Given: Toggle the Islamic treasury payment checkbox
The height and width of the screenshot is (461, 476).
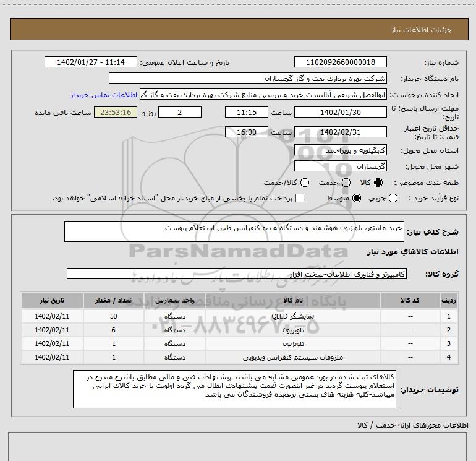Looking at the screenshot, I should pyautogui.click(x=300, y=198).
